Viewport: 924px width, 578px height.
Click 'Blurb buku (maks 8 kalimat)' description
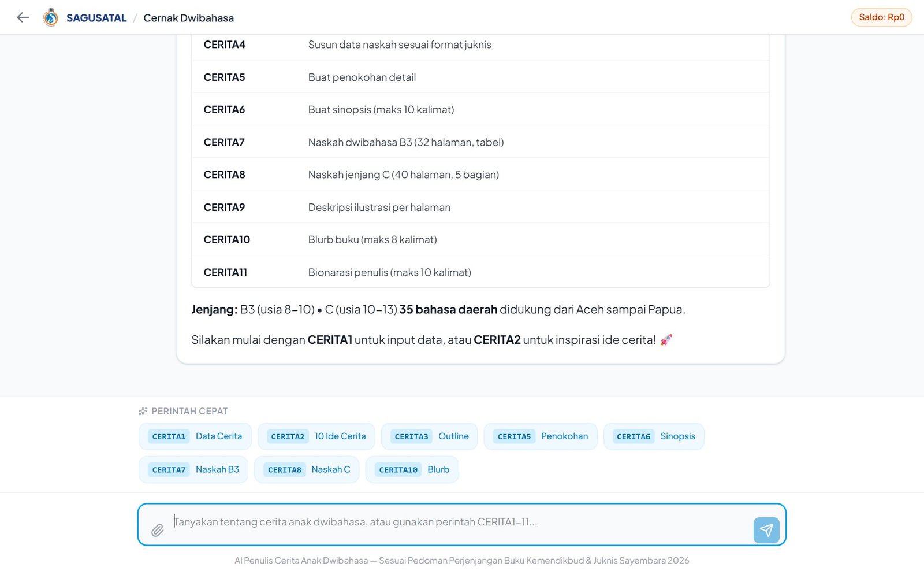click(372, 240)
